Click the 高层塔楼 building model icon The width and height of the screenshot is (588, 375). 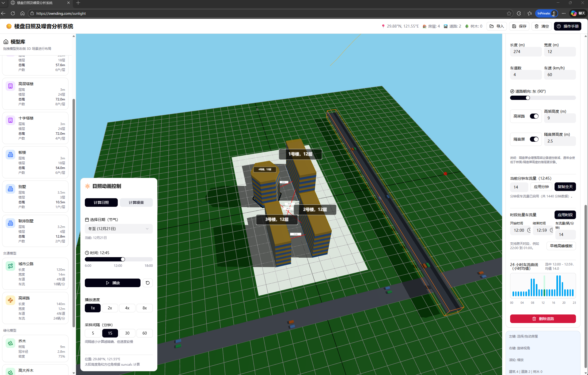[x=10, y=86]
